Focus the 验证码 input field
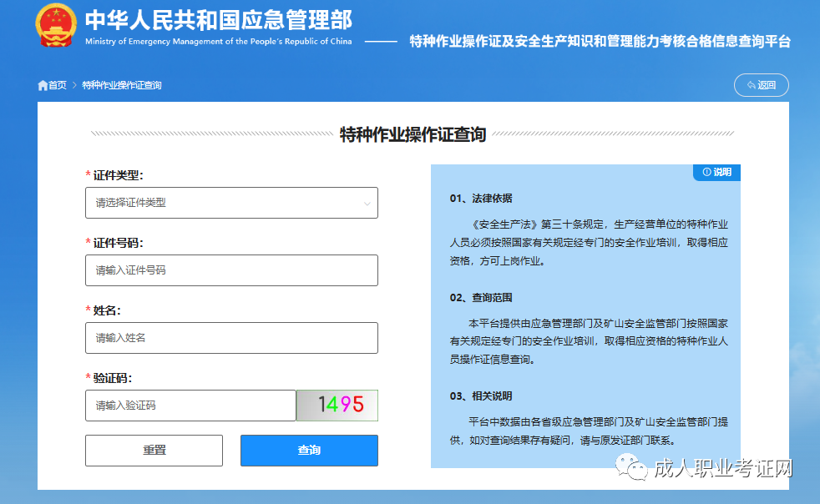 point(190,406)
